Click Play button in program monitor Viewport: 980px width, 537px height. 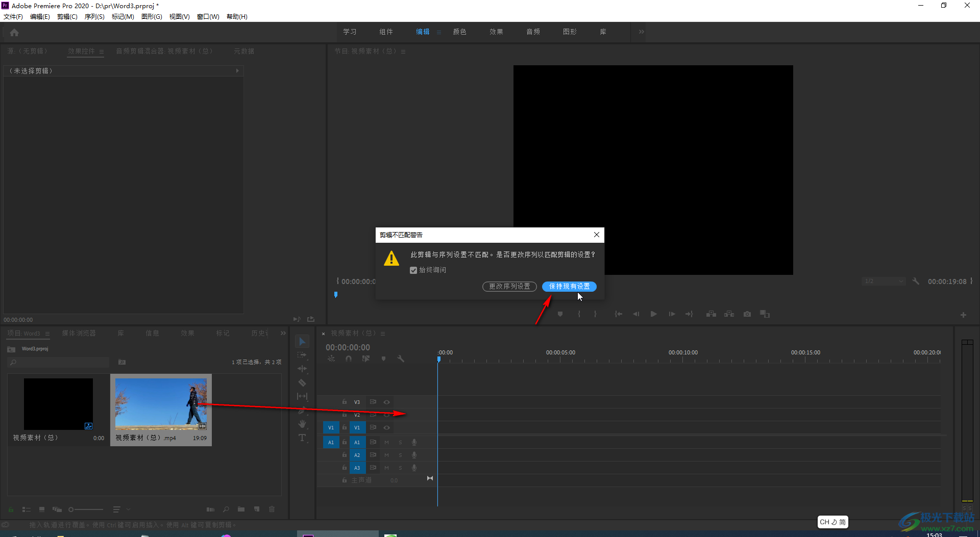tap(653, 314)
